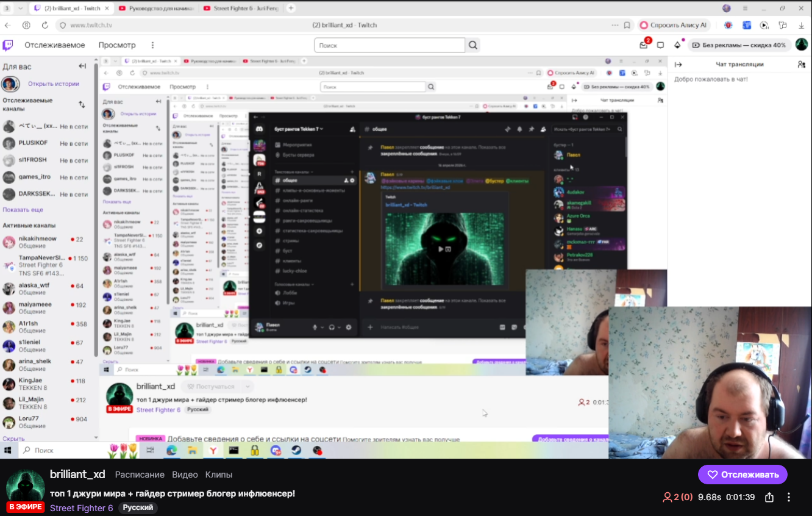Image resolution: width=812 pixels, height=516 pixels.
Task: Reload the page in browser toolbar
Action: click(45, 25)
